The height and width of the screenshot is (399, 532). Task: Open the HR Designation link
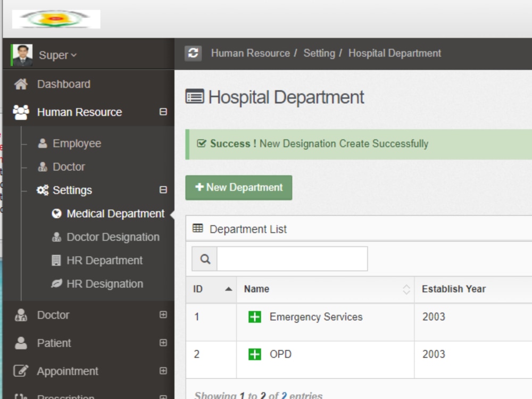[x=105, y=284]
